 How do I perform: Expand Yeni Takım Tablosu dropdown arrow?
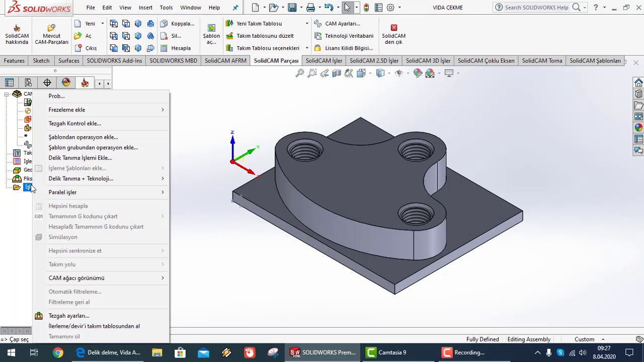click(x=307, y=24)
